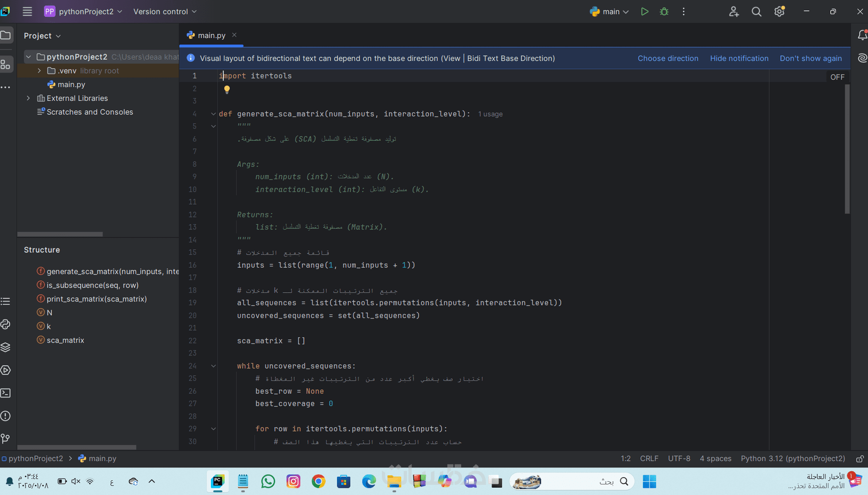
Task: Run the main configuration
Action: [x=644, y=11]
